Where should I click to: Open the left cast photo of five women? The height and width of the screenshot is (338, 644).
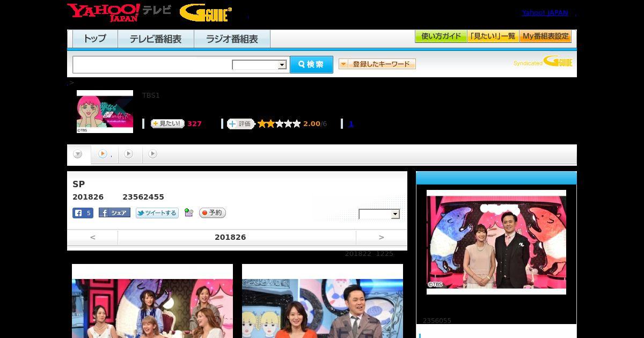152,301
